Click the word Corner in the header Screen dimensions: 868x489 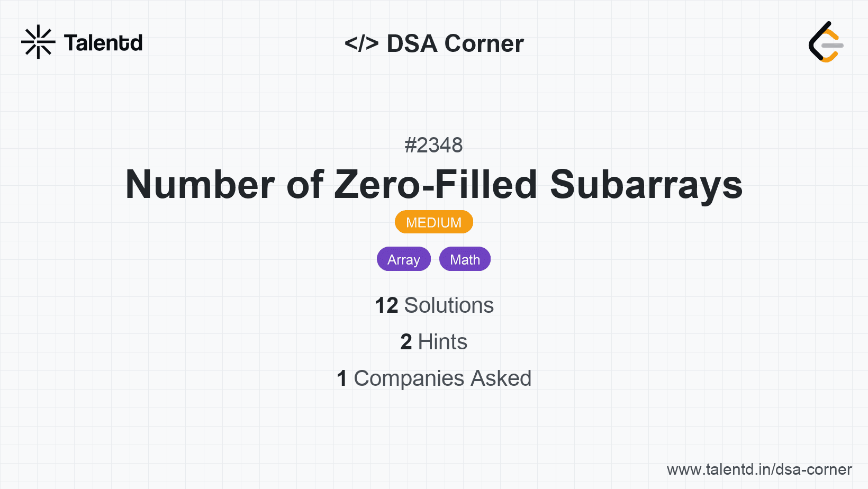pos(484,43)
